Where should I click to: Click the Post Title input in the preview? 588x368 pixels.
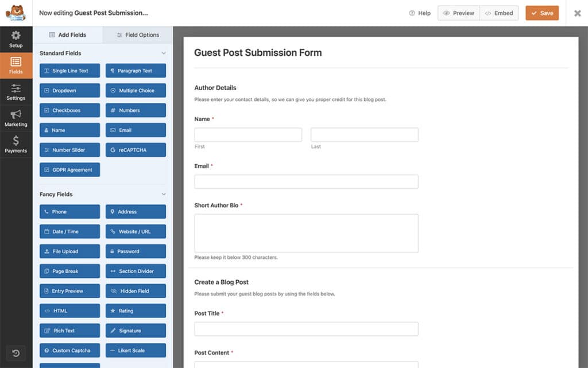(x=306, y=328)
